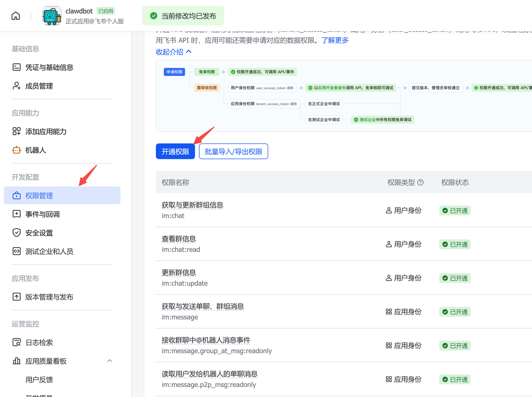Click the home icon in the top bar
Screen dimensions: 532x397
coord(16,16)
